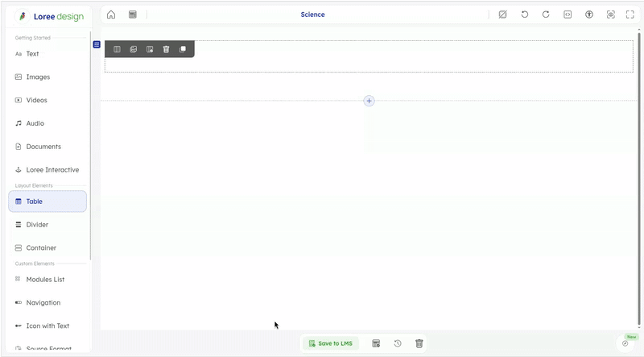Change the row column layout icon
The image size is (644, 357).
(117, 49)
